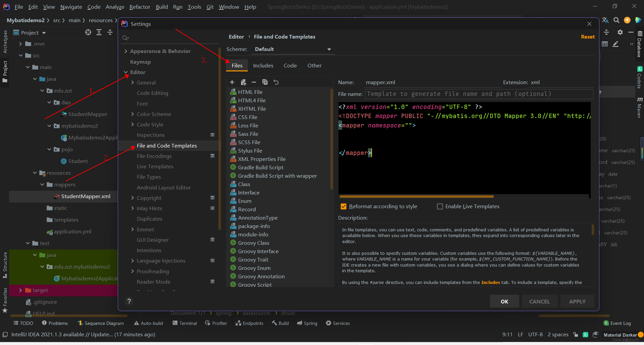Open the Navigate menu
The image size is (644, 345).
tap(71, 7)
